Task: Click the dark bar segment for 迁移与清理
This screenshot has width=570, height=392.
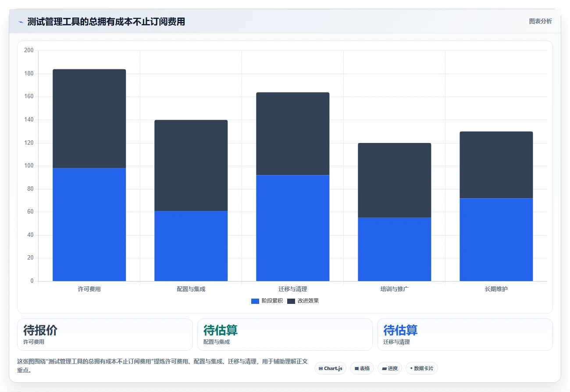Action: point(292,134)
